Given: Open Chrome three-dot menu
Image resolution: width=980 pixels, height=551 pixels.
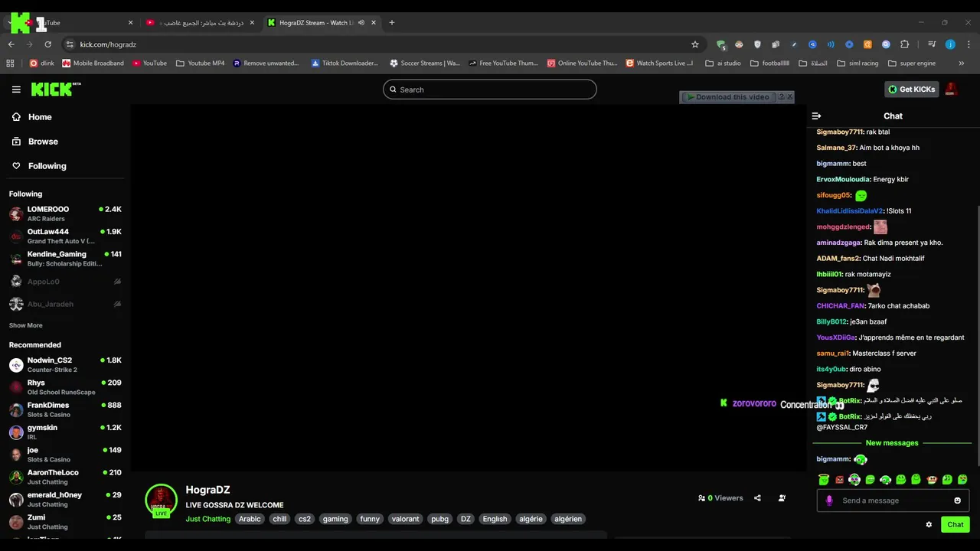Looking at the screenshot, I should pos(969,44).
